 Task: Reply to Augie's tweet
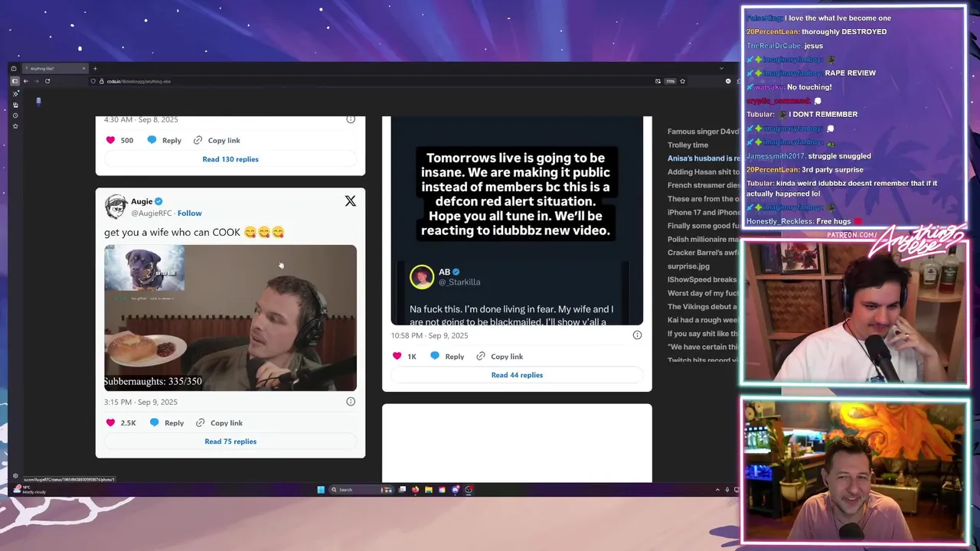pyautogui.click(x=167, y=422)
